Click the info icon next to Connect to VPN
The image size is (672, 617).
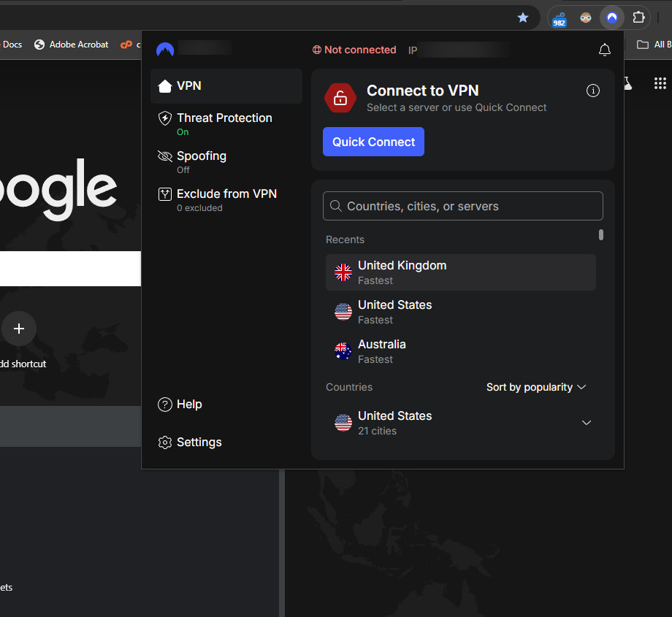pos(592,91)
